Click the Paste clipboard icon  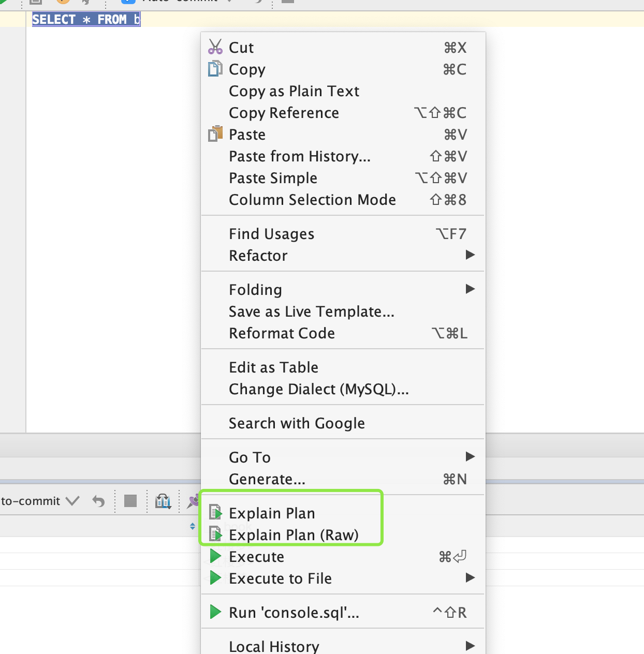coord(215,134)
